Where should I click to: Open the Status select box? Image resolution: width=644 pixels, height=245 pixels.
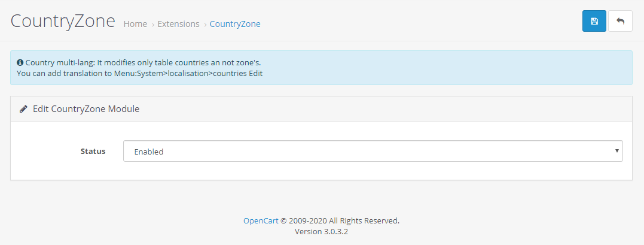tap(373, 151)
